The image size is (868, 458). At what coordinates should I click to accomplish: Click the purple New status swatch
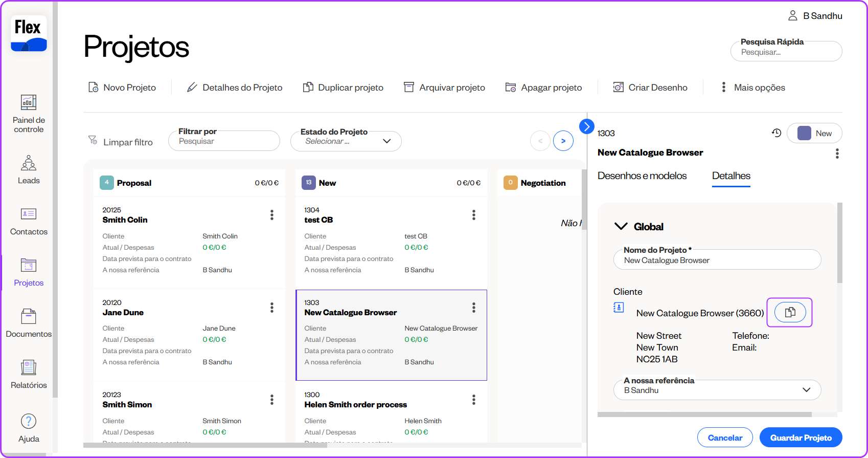coord(804,133)
